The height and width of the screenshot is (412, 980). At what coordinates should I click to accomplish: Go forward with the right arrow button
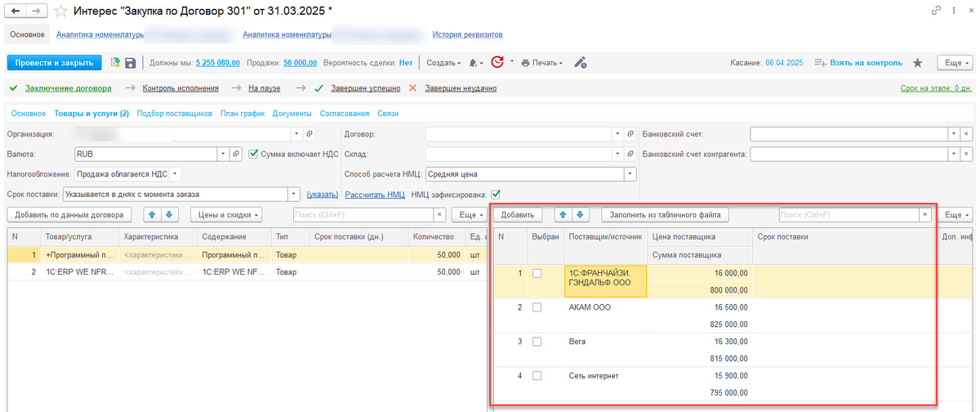coord(38,11)
